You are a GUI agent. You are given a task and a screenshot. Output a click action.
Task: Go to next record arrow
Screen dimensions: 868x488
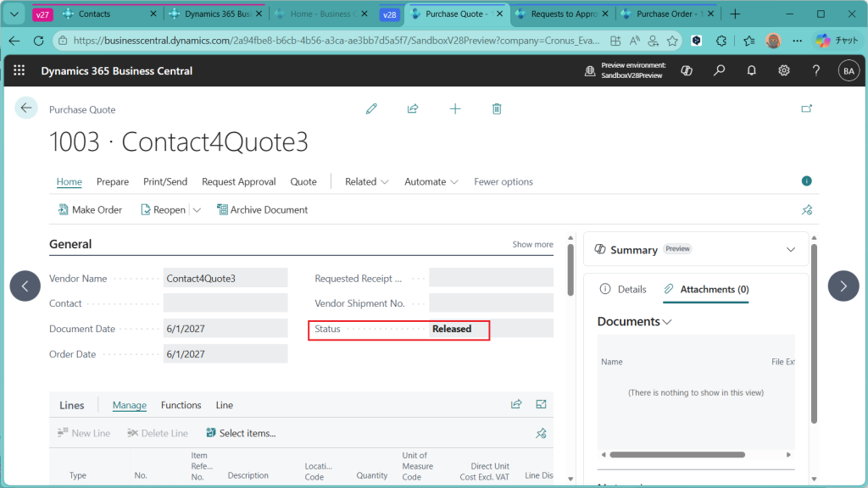click(843, 286)
